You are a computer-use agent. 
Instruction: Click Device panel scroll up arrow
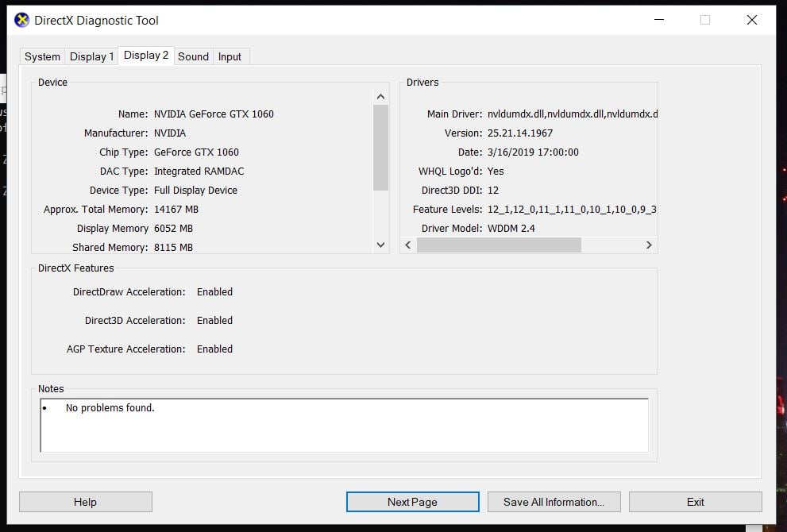[x=380, y=97]
